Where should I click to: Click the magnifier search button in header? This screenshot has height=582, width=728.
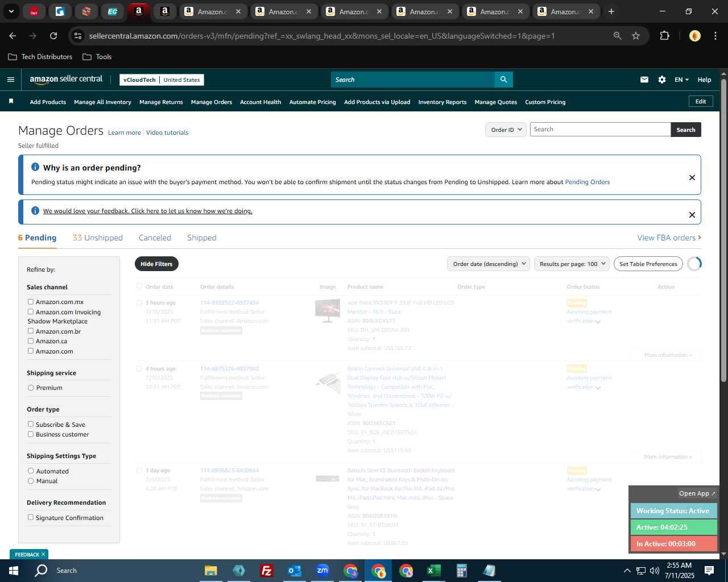[x=503, y=80]
